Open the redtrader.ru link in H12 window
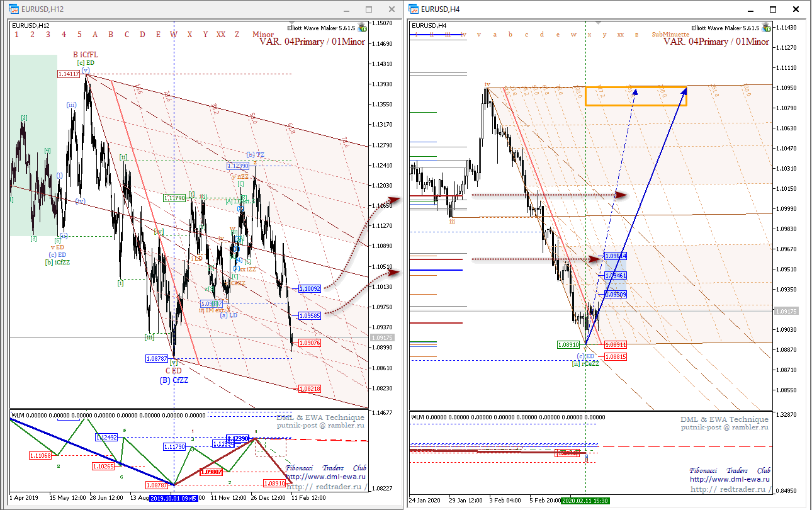Image resolution: width=812 pixels, height=510 pixels. click(x=325, y=486)
